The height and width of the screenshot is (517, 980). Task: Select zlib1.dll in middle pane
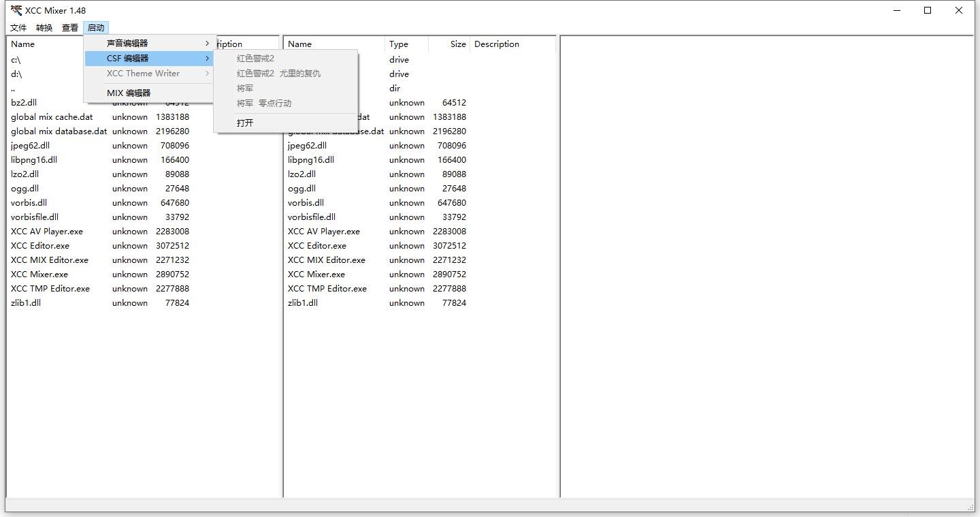click(x=303, y=302)
